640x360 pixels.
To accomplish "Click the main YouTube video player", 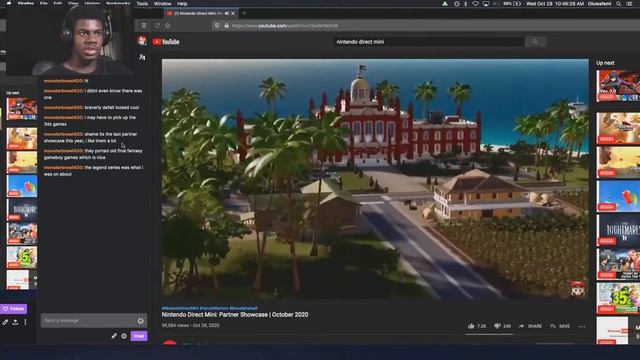I will [375, 179].
